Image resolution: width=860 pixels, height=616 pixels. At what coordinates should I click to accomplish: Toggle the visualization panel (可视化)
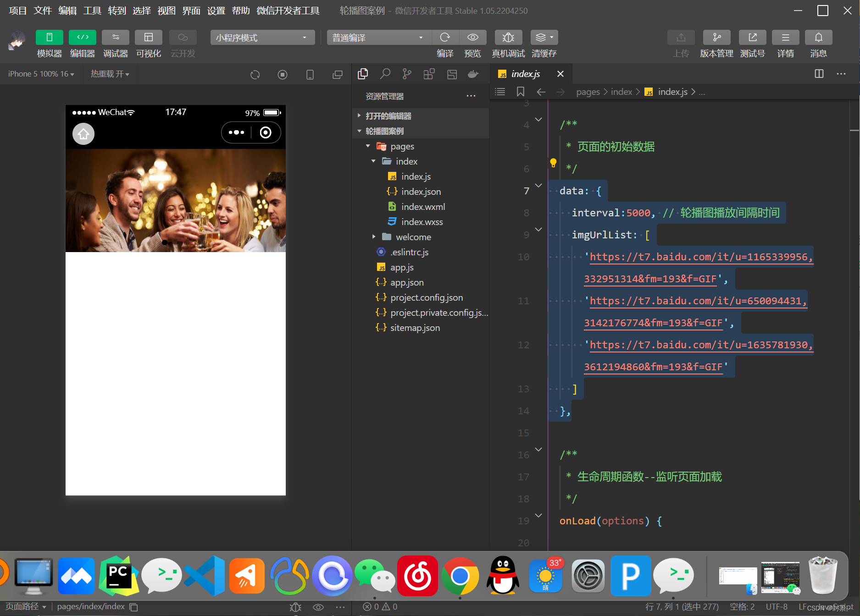click(149, 38)
